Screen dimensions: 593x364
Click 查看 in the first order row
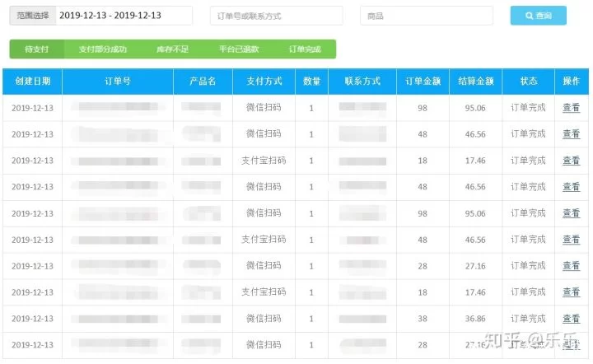[x=571, y=108]
